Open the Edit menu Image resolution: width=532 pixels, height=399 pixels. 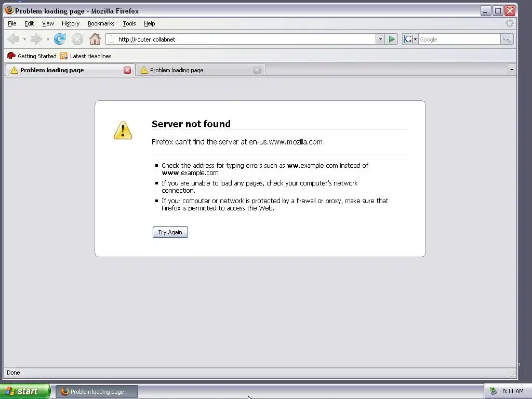pyautogui.click(x=29, y=23)
